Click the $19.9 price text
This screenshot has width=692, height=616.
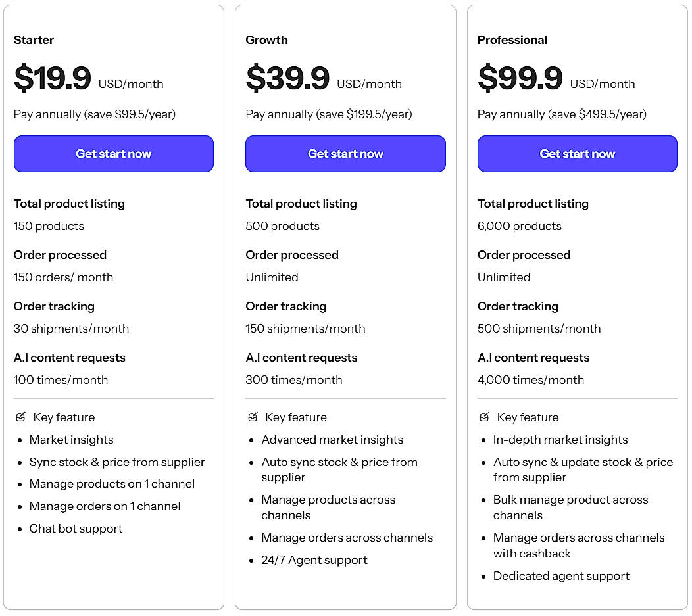[53, 79]
